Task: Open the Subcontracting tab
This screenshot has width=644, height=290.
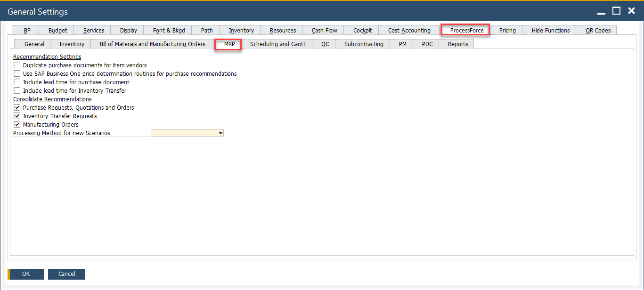Action: 362,44
